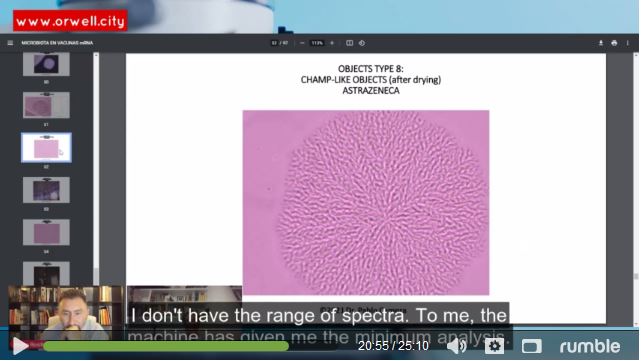Mute the video volume speaker icon
641x361 pixels.
click(x=458, y=346)
